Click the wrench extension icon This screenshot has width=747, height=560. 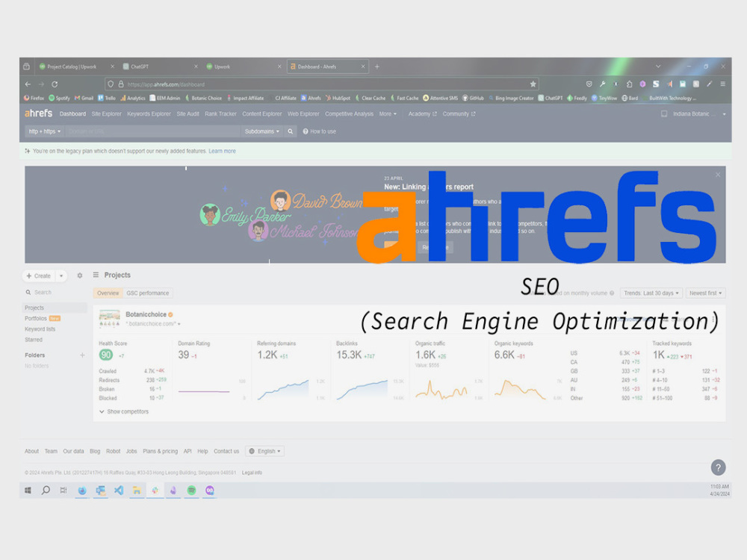(603, 84)
